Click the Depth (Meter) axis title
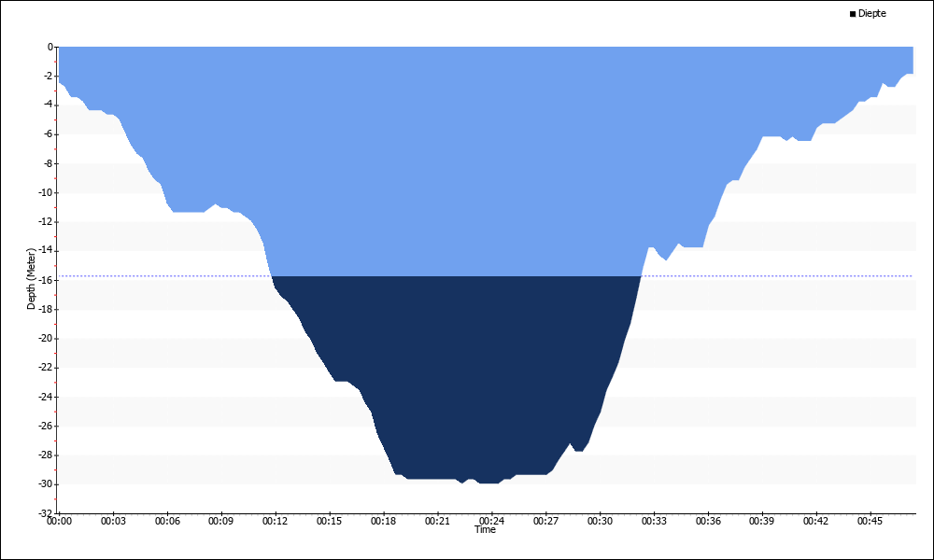Screen dimensions: 934x560 pos(32,278)
